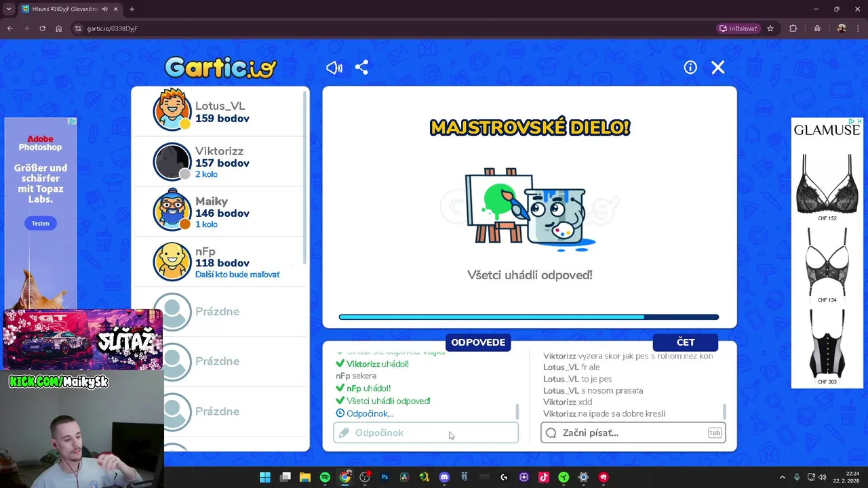
Task: Focus the Začni písať chat field
Action: pos(633,432)
